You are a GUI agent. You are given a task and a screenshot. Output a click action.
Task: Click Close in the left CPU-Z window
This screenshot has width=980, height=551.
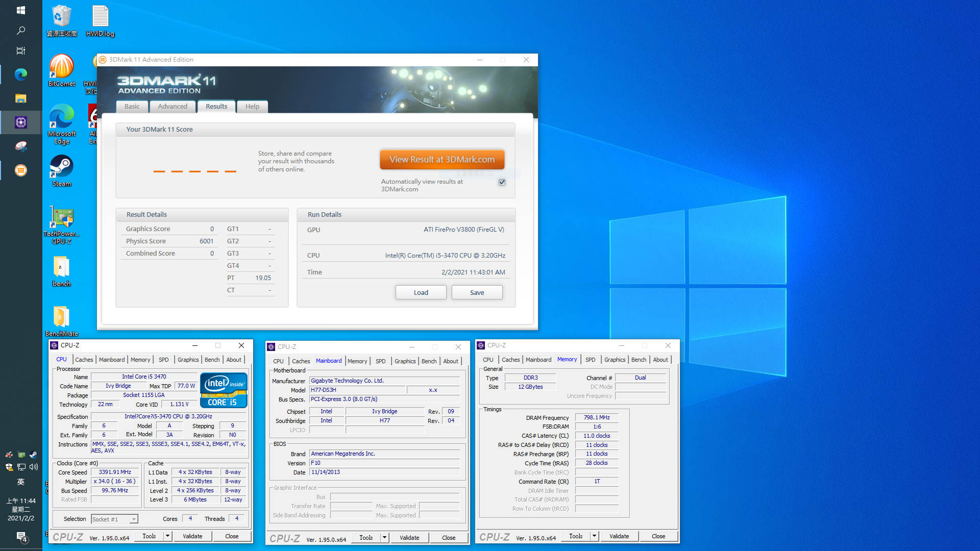click(x=232, y=536)
